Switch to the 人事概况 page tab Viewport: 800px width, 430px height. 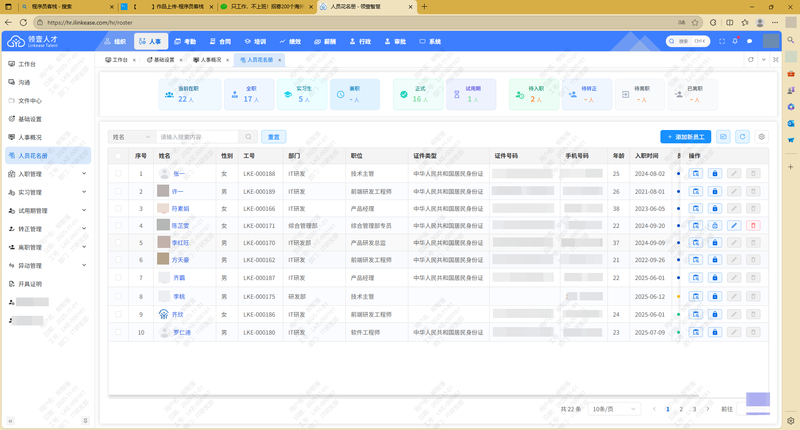211,60
